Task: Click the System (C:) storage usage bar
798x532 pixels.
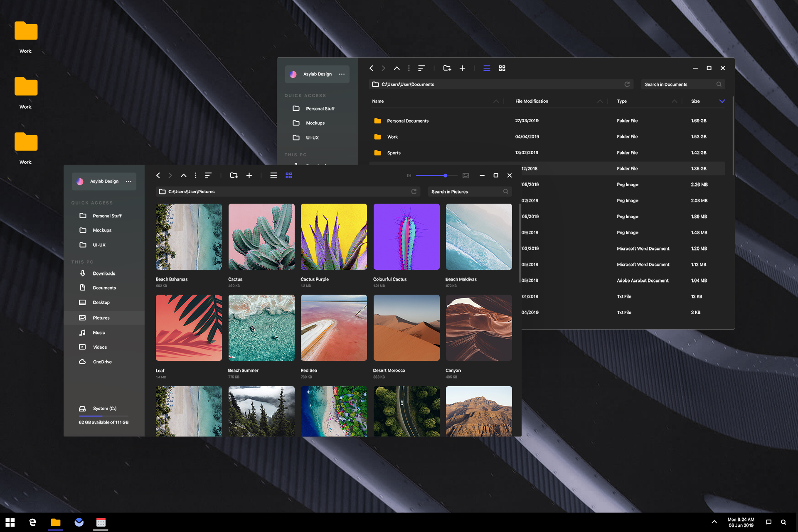Action: tap(103, 416)
